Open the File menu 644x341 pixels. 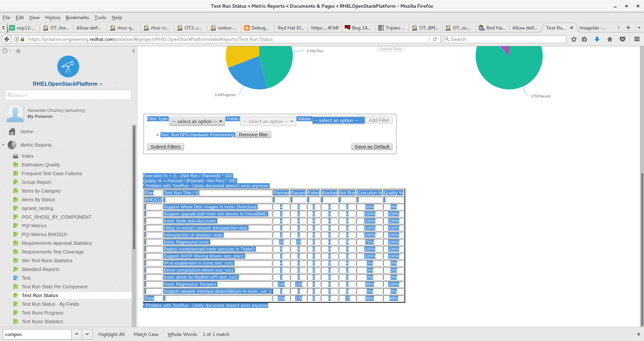pyautogui.click(x=6, y=17)
